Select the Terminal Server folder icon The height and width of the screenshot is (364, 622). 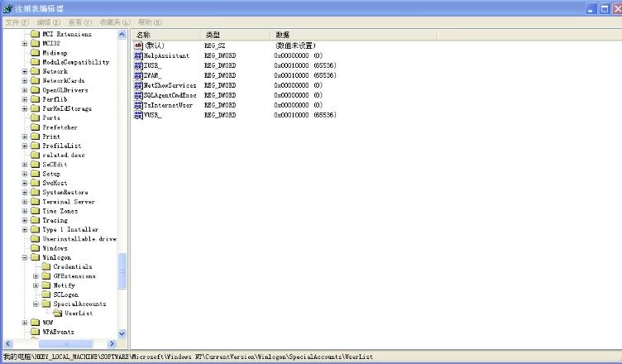[x=36, y=202]
